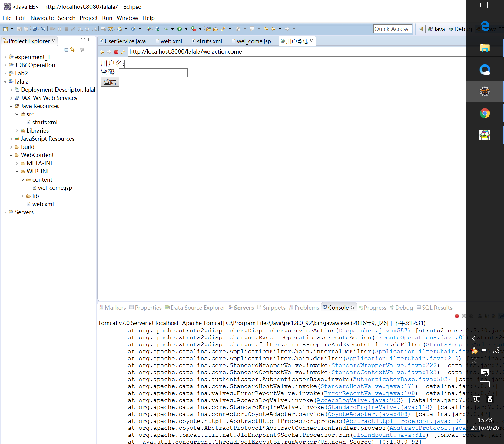Click the Open Task icon
This screenshot has height=444, width=504.
[215, 29]
